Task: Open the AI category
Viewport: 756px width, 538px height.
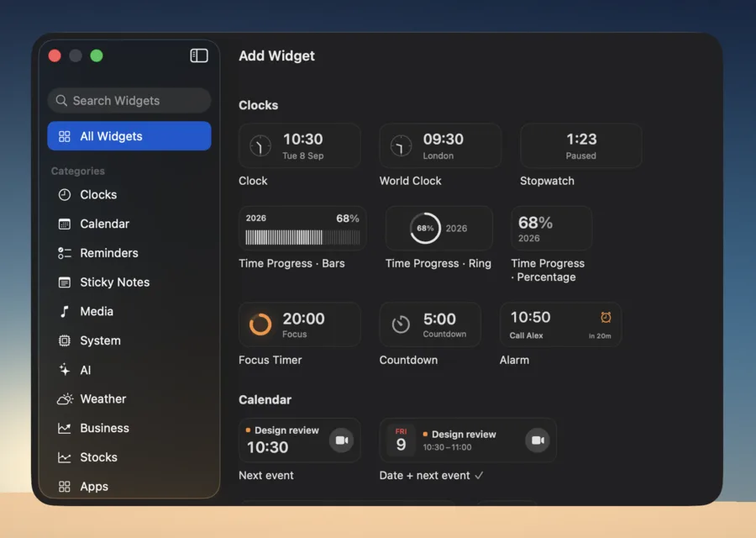Action: click(129, 370)
